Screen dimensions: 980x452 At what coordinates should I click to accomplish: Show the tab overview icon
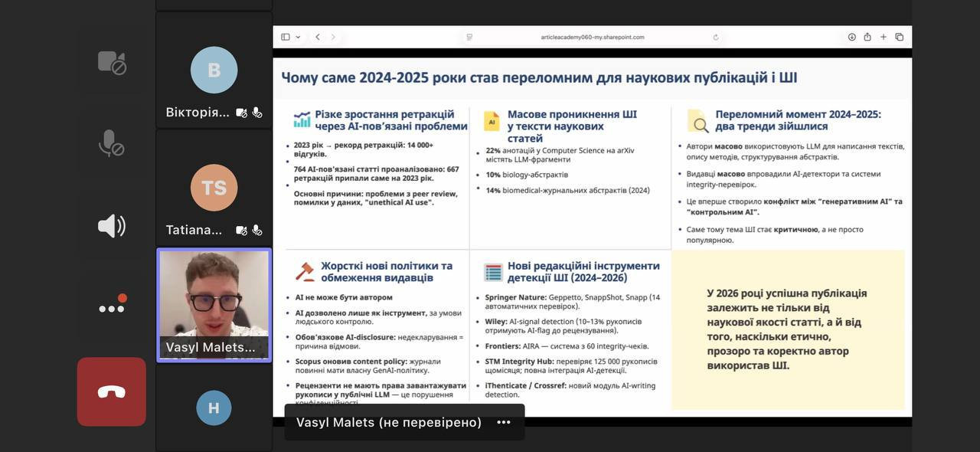900,37
